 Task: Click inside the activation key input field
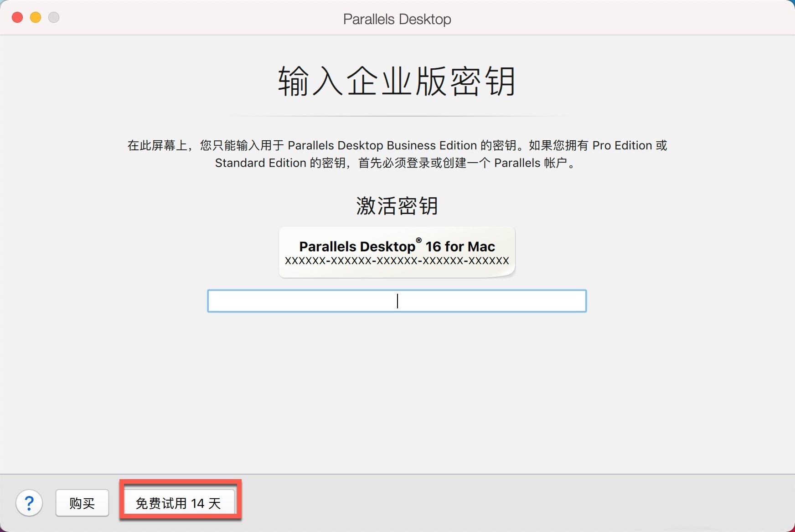pyautogui.click(x=396, y=301)
